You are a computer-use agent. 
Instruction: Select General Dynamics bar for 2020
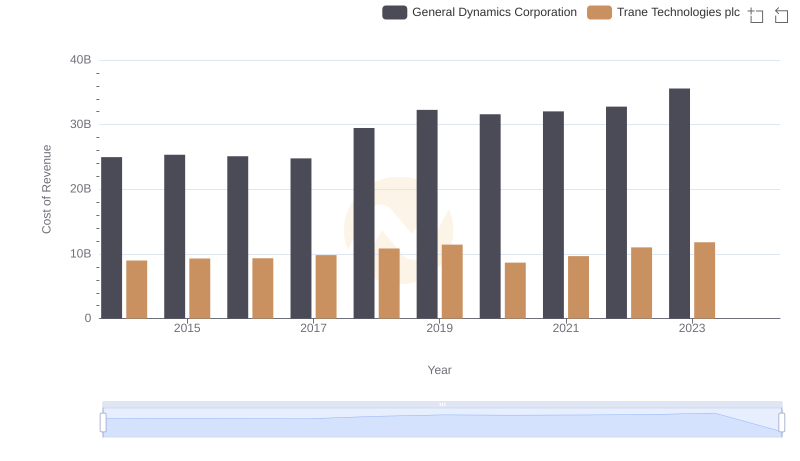(x=490, y=216)
